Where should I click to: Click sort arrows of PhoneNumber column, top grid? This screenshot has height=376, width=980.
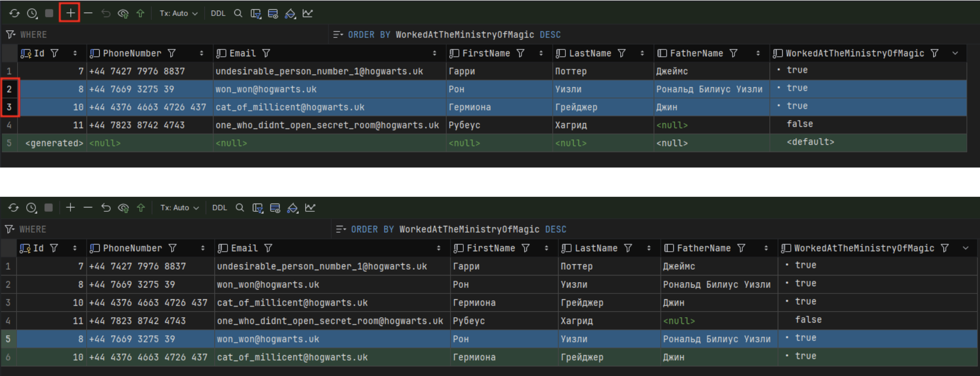(201, 53)
